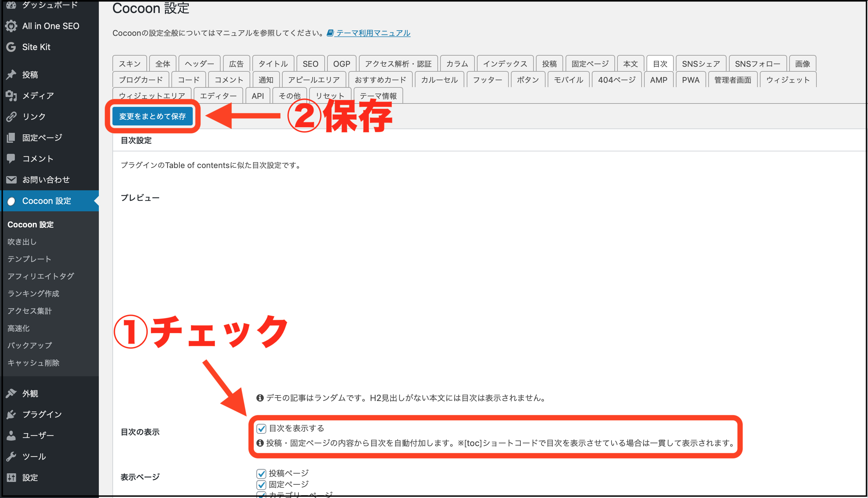Open テンプレート in the Cocoon submenu
Screen dimensions: 868x498
coord(29,259)
